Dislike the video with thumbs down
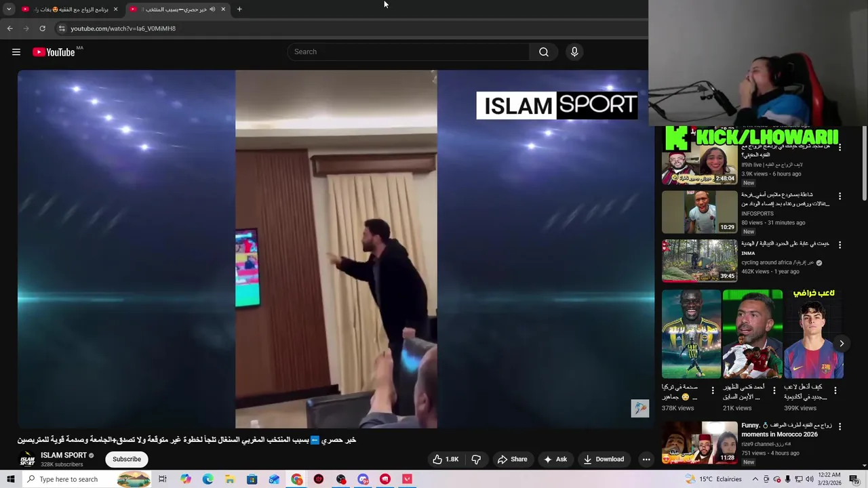868x488 pixels. 476,459
